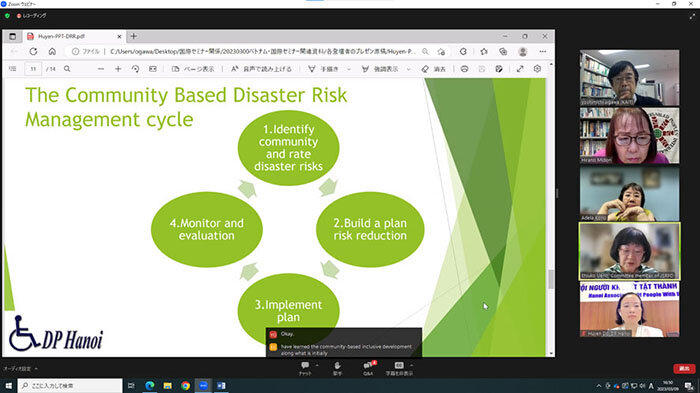Click the page number field

33,69
